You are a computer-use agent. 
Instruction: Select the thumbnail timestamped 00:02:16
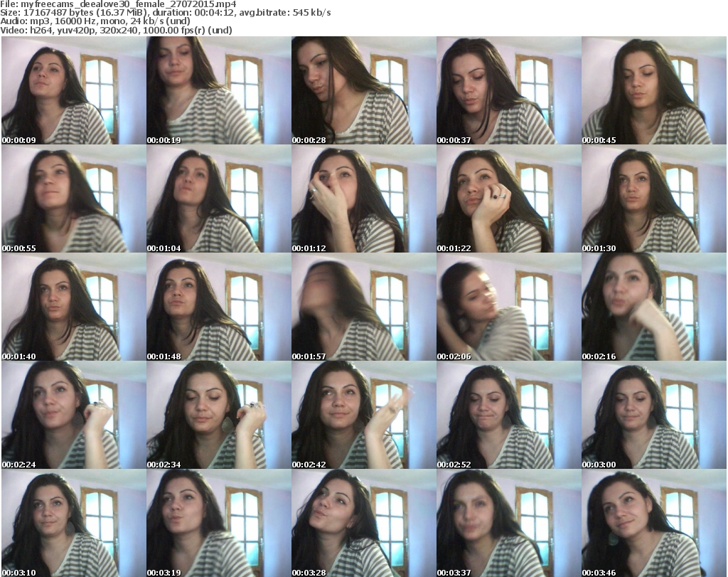pyautogui.click(x=654, y=307)
